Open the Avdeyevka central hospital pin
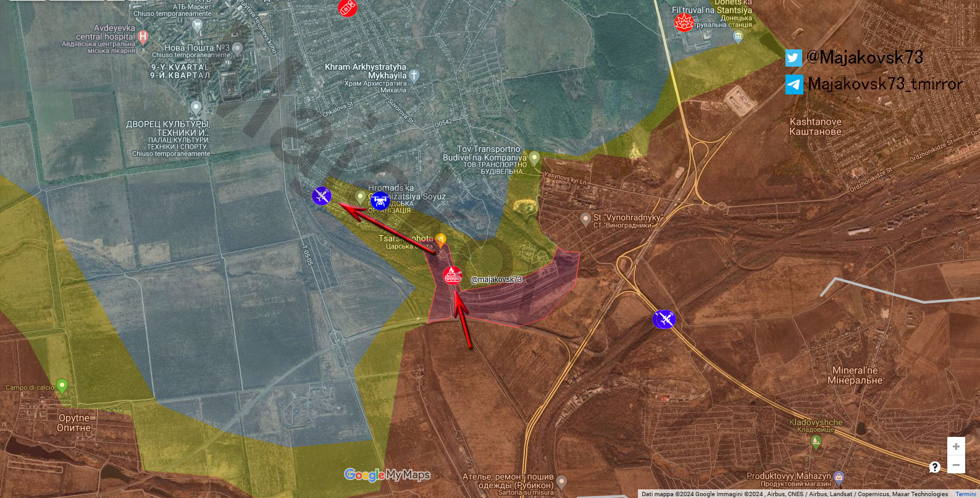The image size is (980, 498). (143, 37)
